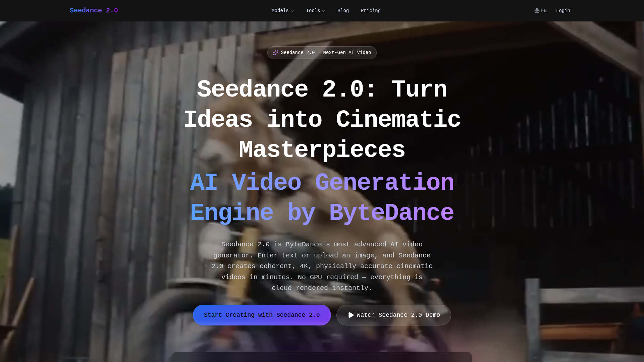Click the sparkle icon in badge
The image size is (644, 362).
point(276,53)
